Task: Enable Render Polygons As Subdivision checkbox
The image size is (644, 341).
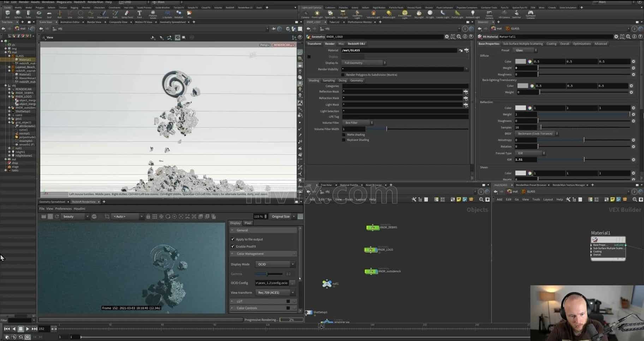Action: (x=343, y=75)
